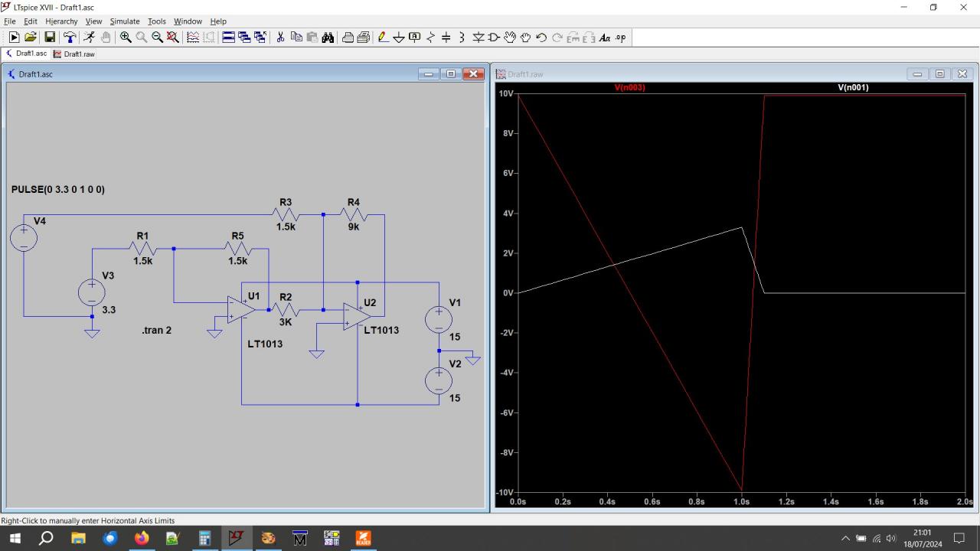Click the V(n001) trace label
The height and width of the screenshot is (551, 980).
click(853, 87)
